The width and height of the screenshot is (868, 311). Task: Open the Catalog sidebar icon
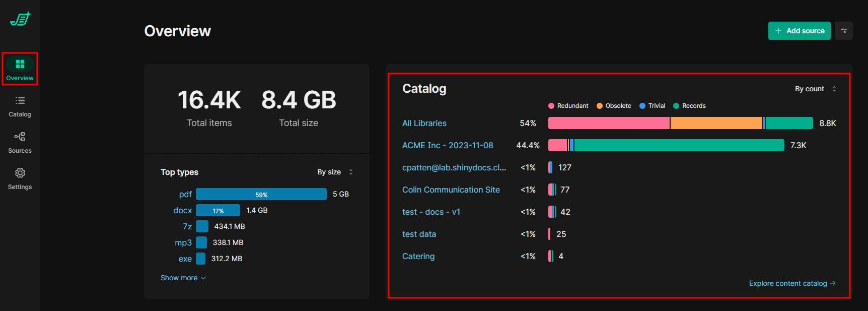(20, 101)
